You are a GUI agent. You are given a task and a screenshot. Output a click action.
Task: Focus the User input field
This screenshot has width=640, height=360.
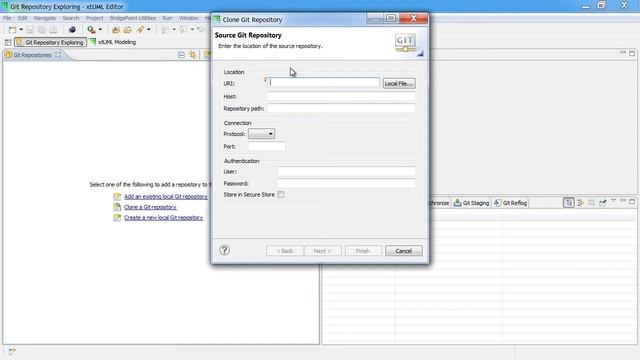pos(347,171)
